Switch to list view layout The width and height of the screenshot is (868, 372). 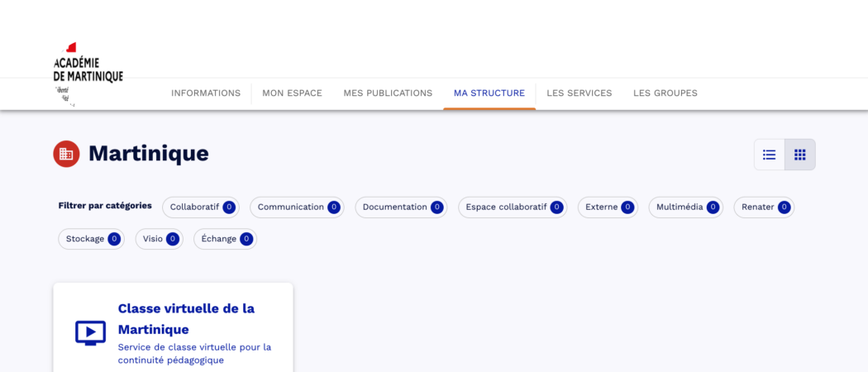point(769,155)
